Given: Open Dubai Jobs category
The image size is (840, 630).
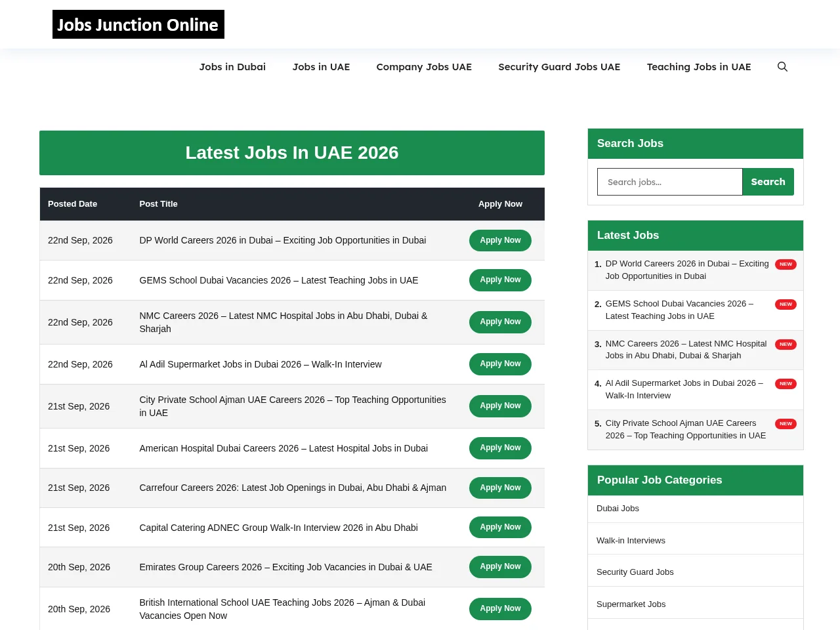Looking at the screenshot, I should 618,509.
